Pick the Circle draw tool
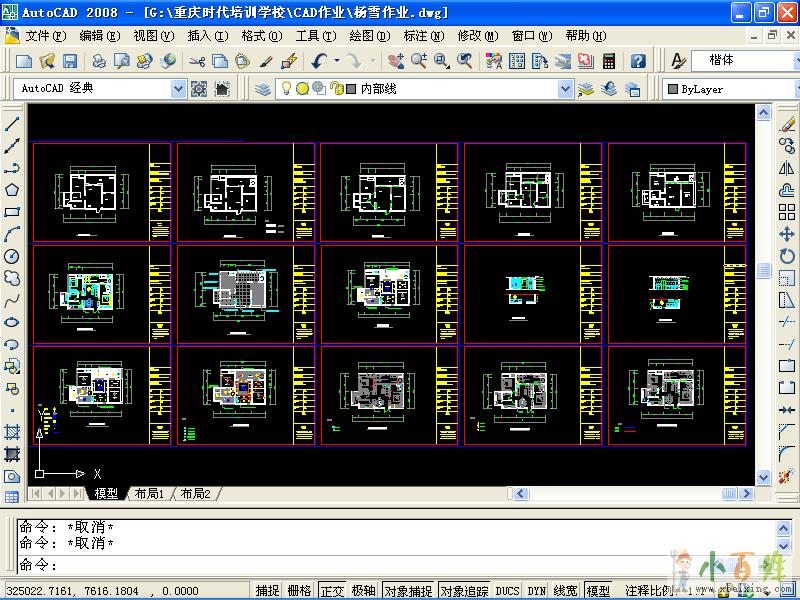The width and height of the screenshot is (800, 600). [x=13, y=256]
